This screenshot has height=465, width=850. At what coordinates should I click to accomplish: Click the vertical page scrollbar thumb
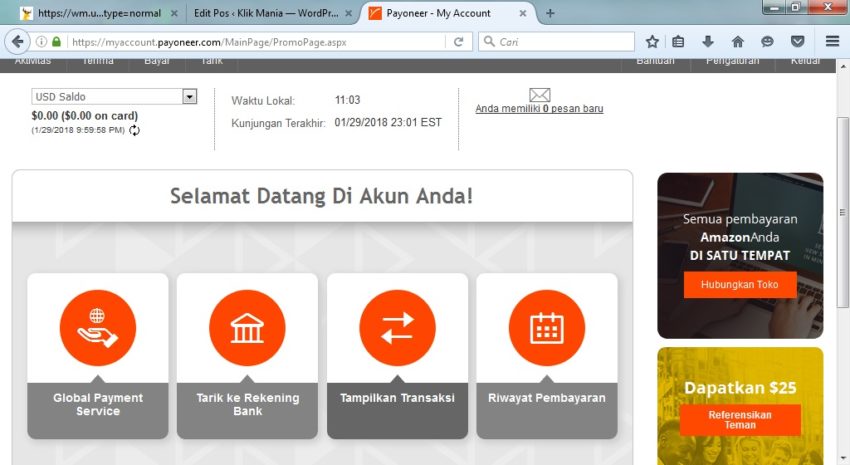point(842,212)
